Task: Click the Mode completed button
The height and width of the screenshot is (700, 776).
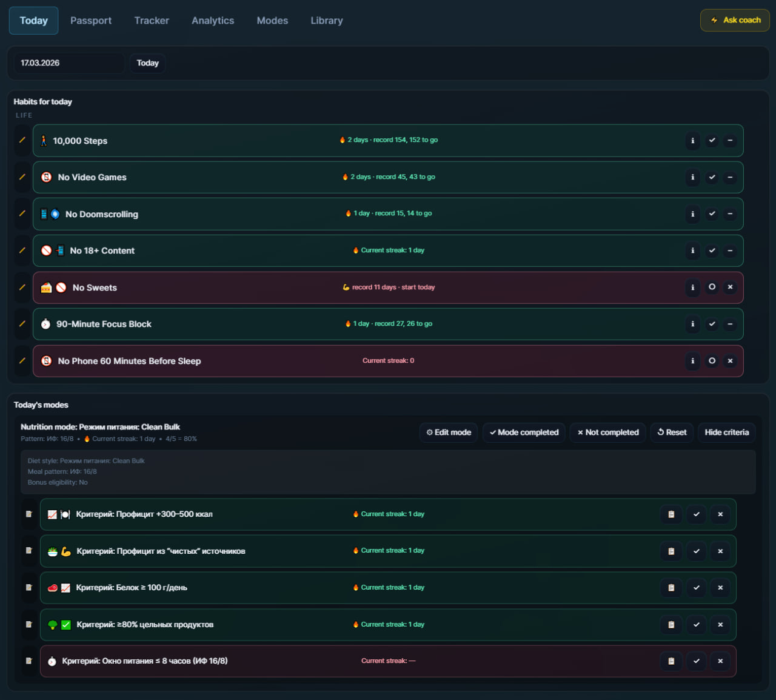Action: [524, 432]
